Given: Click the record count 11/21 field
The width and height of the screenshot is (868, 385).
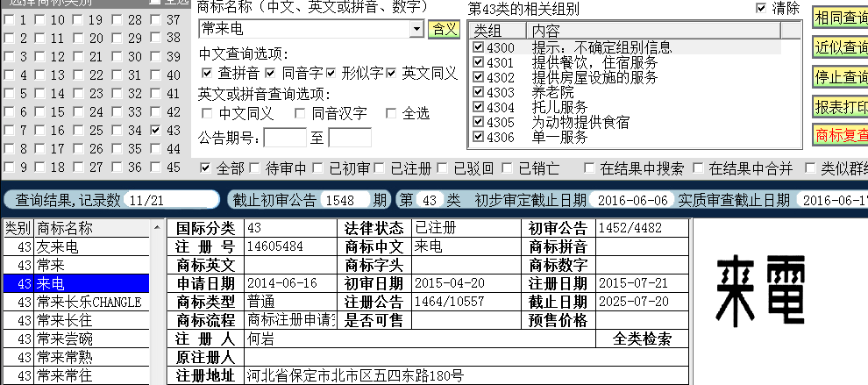Looking at the screenshot, I should (x=172, y=200).
